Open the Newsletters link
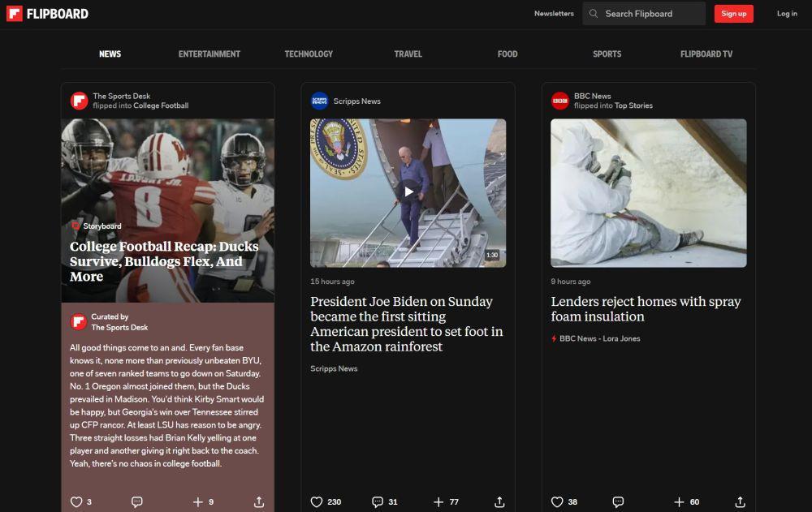Image resolution: width=812 pixels, height=512 pixels. (554, 14)
